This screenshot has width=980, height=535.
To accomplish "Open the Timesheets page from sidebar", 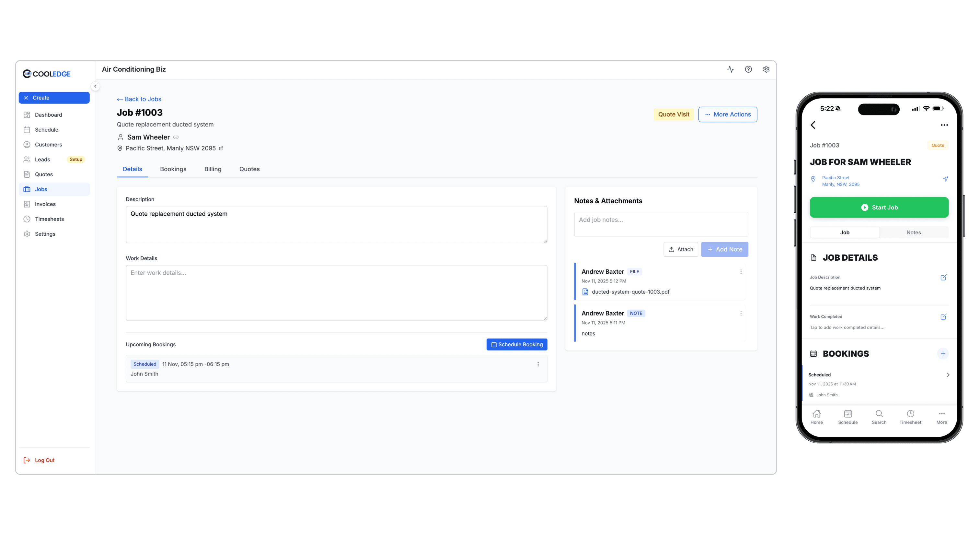I will pos(49,219).
